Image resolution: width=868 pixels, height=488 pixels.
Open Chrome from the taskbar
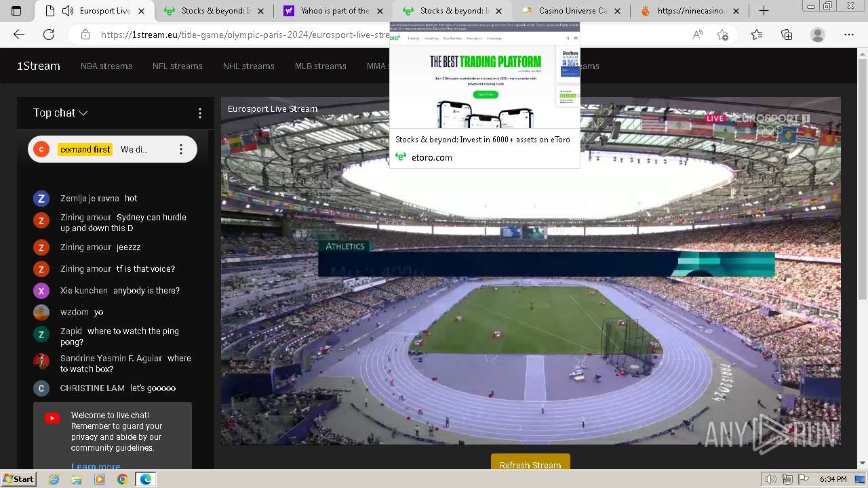pyautogui.click(x=122, y=479)
